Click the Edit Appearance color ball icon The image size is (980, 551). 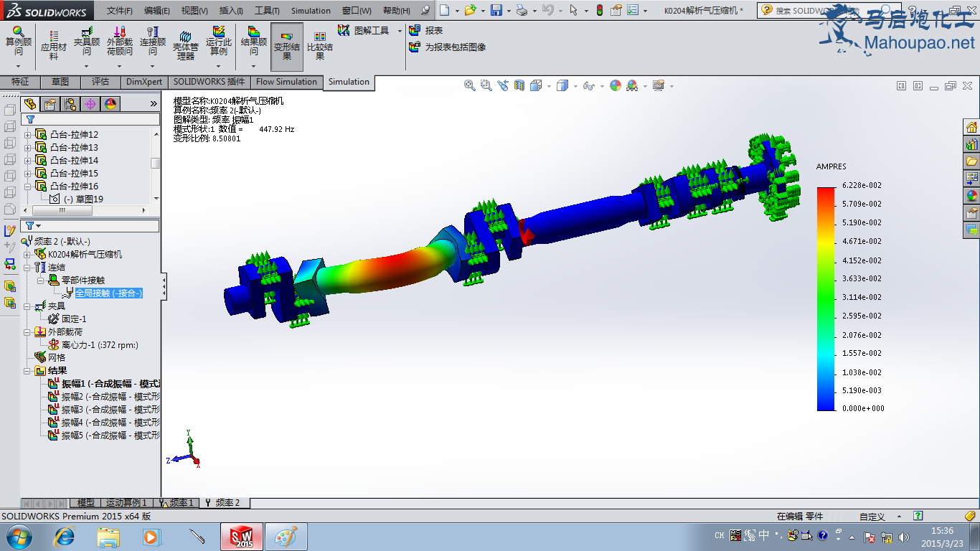615,85
